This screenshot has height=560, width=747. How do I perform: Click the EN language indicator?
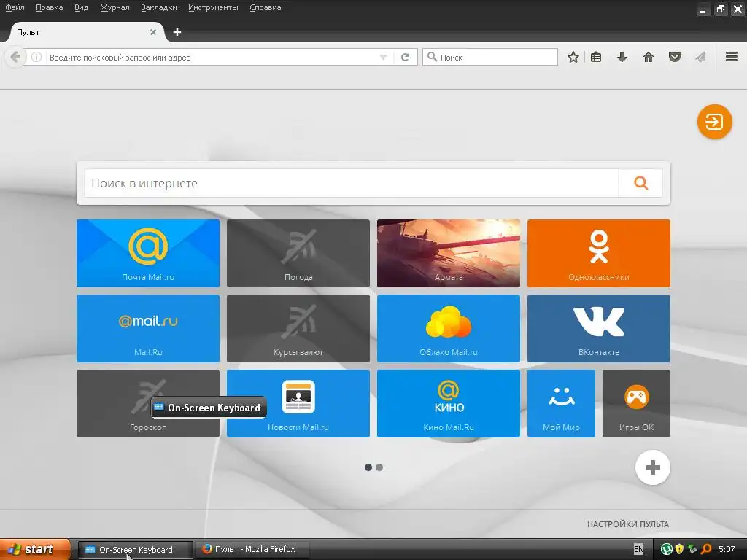(638, 550)
